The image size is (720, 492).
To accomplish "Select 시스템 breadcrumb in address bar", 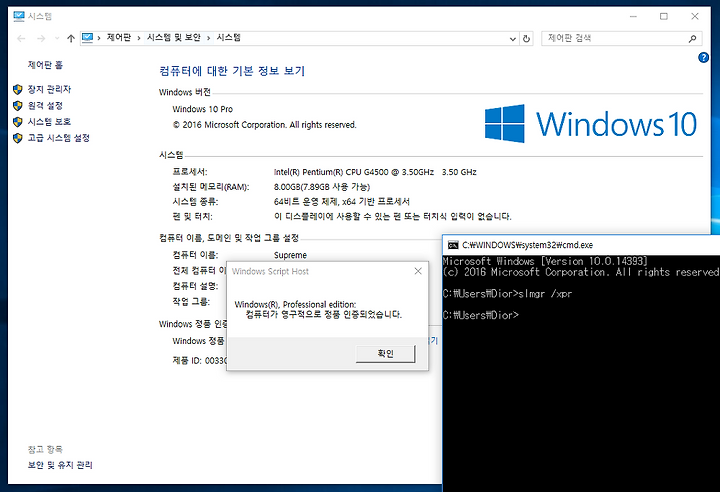I will (229, 38).
